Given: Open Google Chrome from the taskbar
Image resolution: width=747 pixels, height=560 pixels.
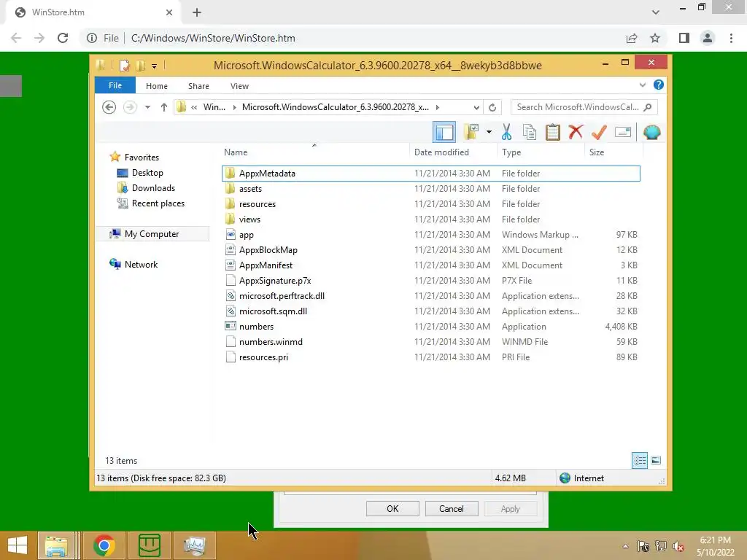Looking at the screenshot, I should pos(104,545).
